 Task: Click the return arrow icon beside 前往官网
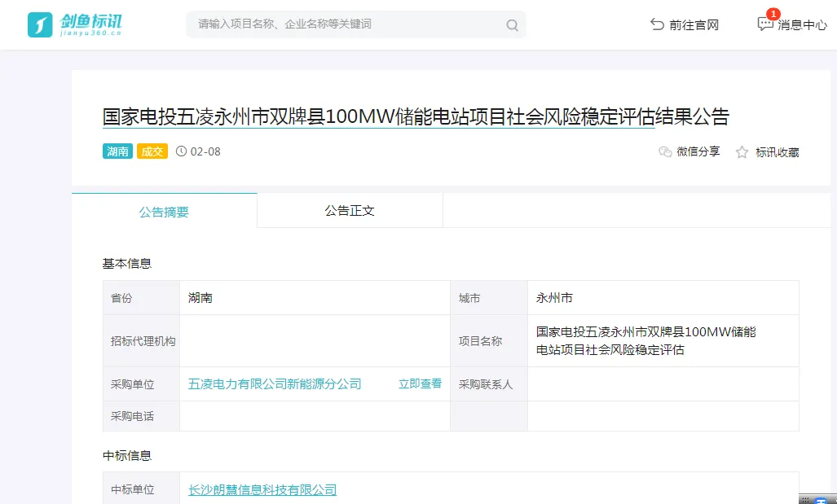point(657,24)
